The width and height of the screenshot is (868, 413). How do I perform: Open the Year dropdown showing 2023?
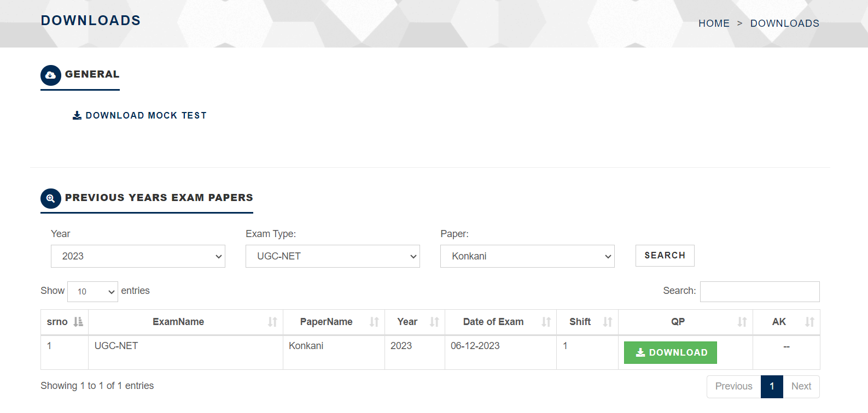(138, 256)
